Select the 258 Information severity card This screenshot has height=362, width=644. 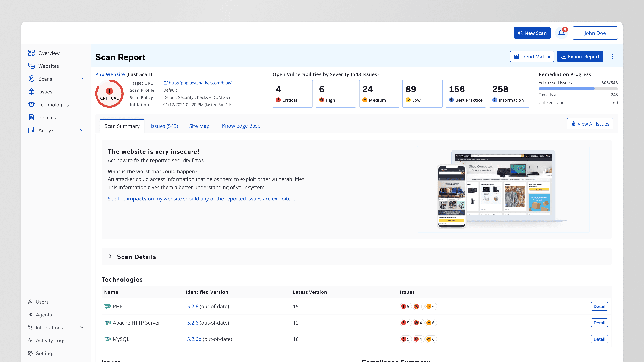click(509, 94)
